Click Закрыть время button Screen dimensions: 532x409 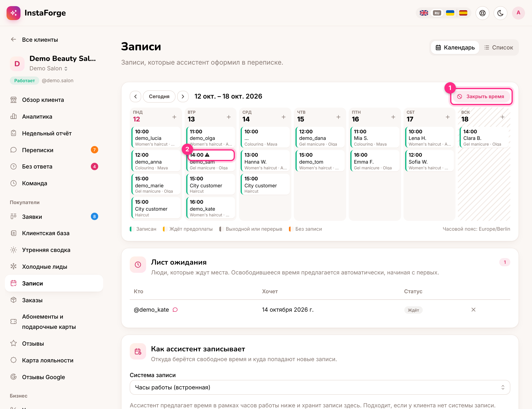pos(481,97)
